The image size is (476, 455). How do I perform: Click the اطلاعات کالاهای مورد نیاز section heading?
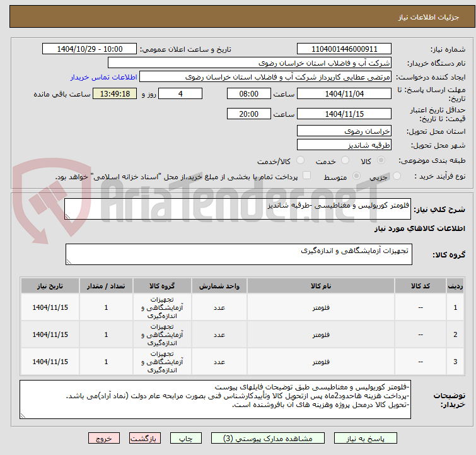click(x=419, y=228)
